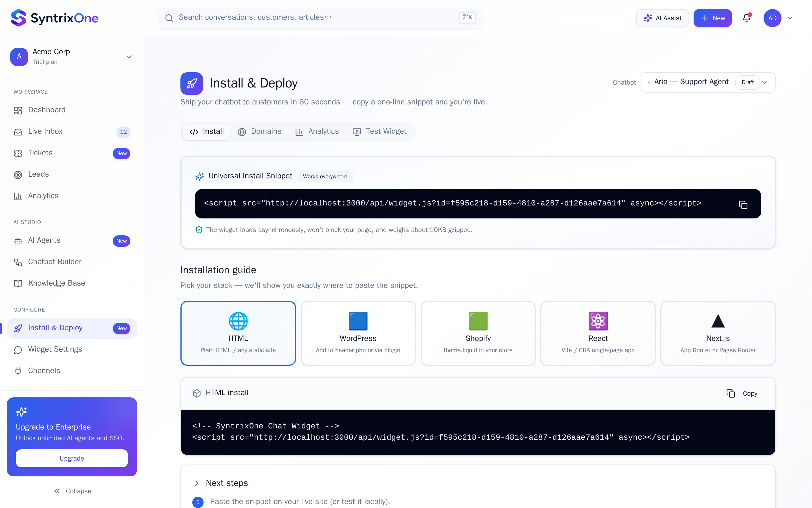812x508 pixels.
Task: Click the sparkle icon in the Upgrade card
Action: [x=21, y=411]
